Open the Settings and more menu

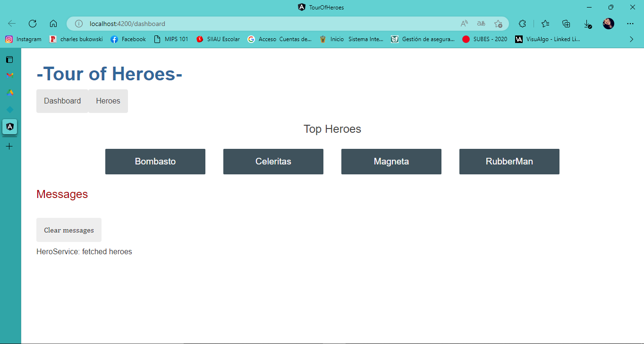pyautogui.click(x=630, y=23)
